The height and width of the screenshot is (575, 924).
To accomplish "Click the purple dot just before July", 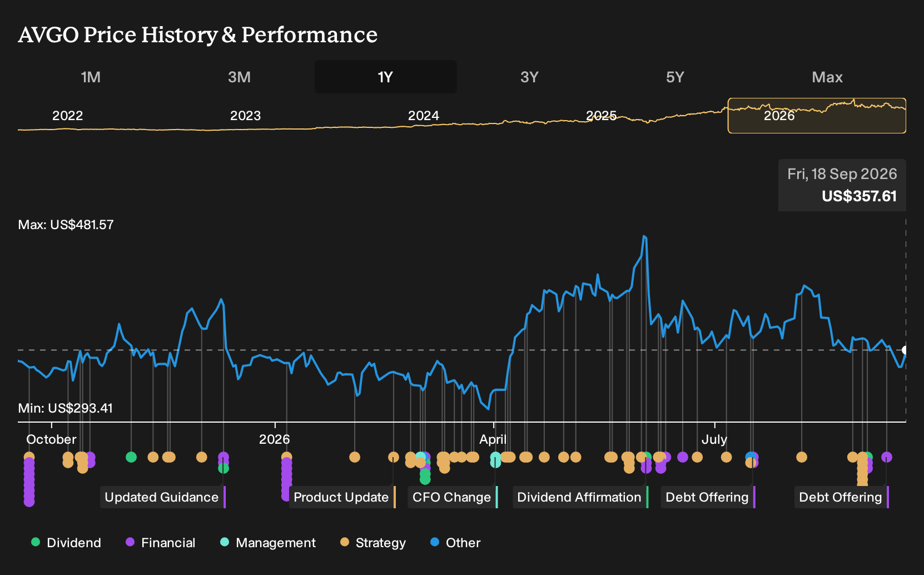I will click(683, 457).
